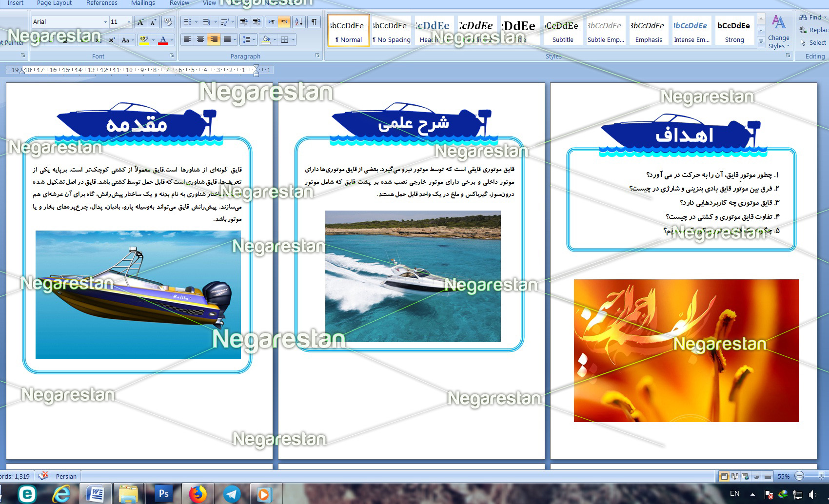The width and height of the screenshot is (829, 504).
Task: Toggle Align Text Right button
Action: (214, 39)
